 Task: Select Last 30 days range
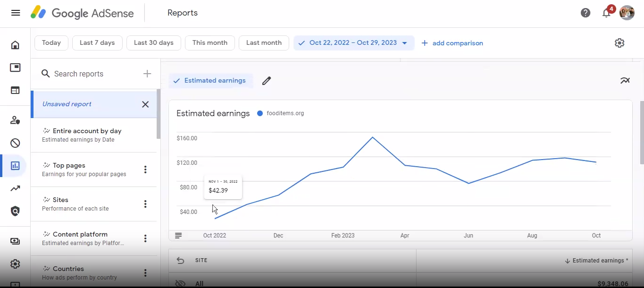pos(154,43)
